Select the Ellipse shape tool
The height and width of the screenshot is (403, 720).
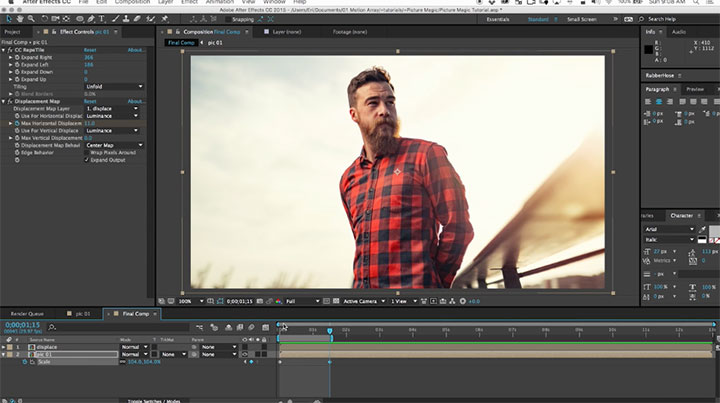click(80, 19)
